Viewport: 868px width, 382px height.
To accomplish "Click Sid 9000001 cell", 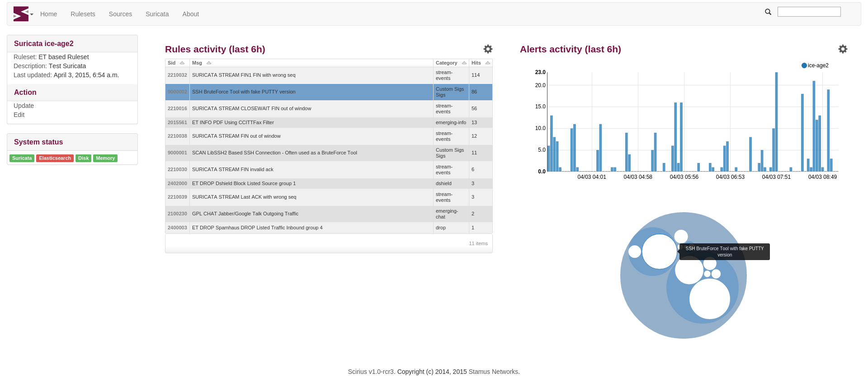I will pos(177,153).
